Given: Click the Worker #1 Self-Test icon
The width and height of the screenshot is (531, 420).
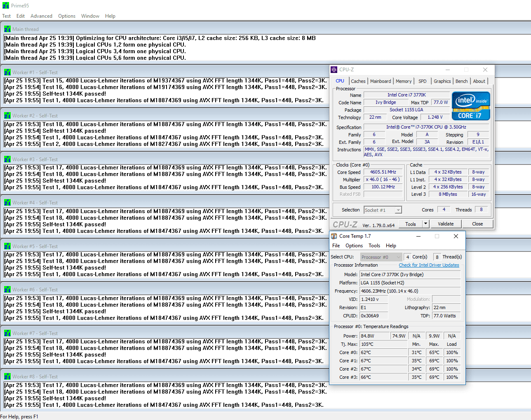Looking at the screenshot, I should (x=7, y=72).
